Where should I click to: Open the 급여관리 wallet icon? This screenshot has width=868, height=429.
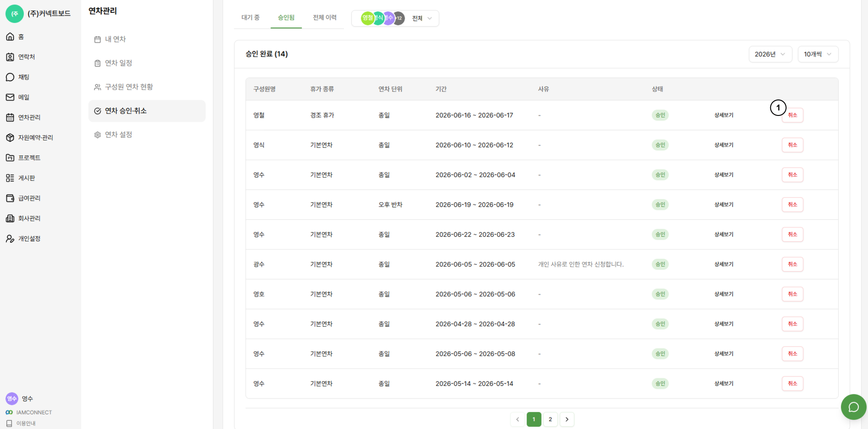pyautogui.click(x=10, y=198)
